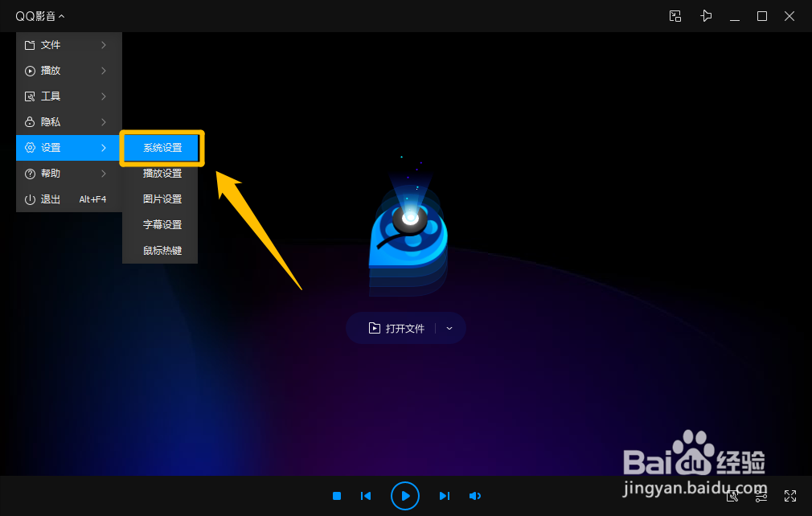
Task: Enter fullscreen with the expand arrows icon
Action: point(790,496)
